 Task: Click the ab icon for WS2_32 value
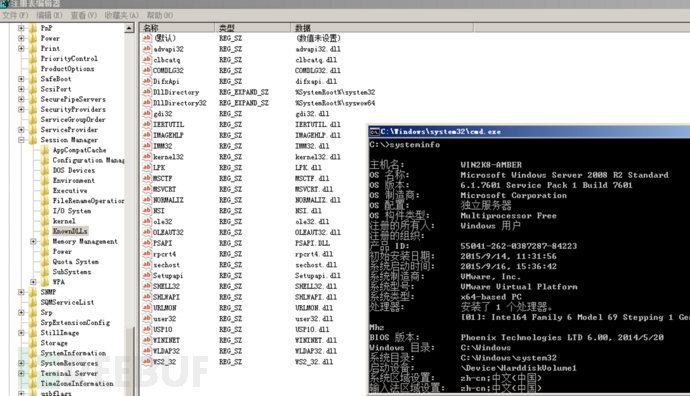(147, 362)
